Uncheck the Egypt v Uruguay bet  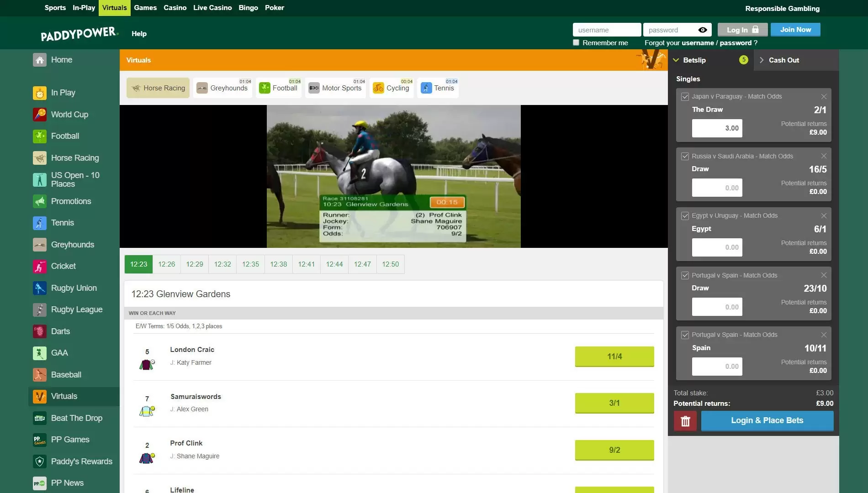(685, 216)
